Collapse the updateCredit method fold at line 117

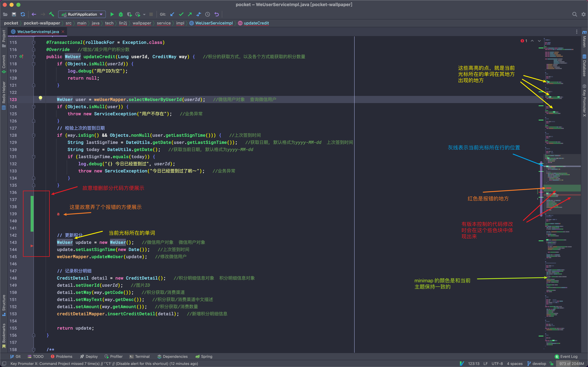tap(34, 57)
